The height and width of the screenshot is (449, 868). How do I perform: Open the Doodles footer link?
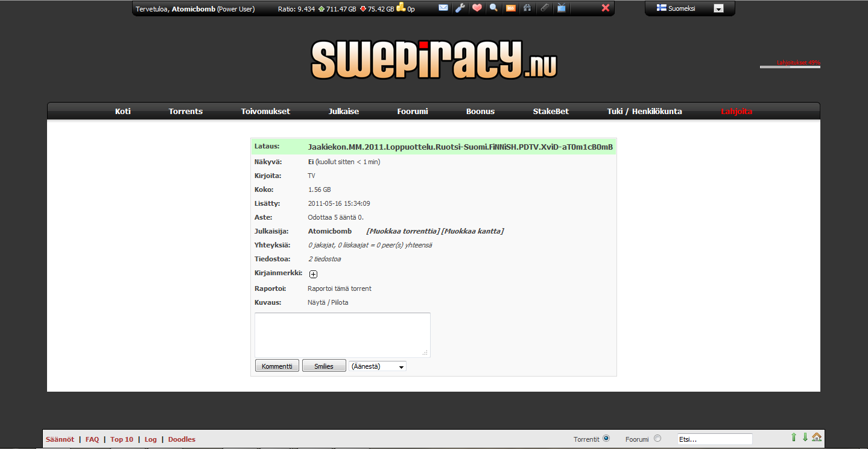[182, 439]
